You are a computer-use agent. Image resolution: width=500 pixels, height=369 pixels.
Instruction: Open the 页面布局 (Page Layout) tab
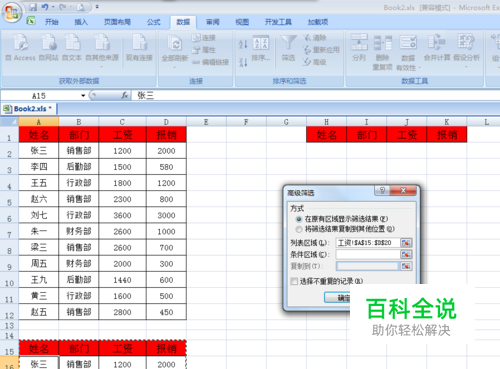[x=117, y=22]
